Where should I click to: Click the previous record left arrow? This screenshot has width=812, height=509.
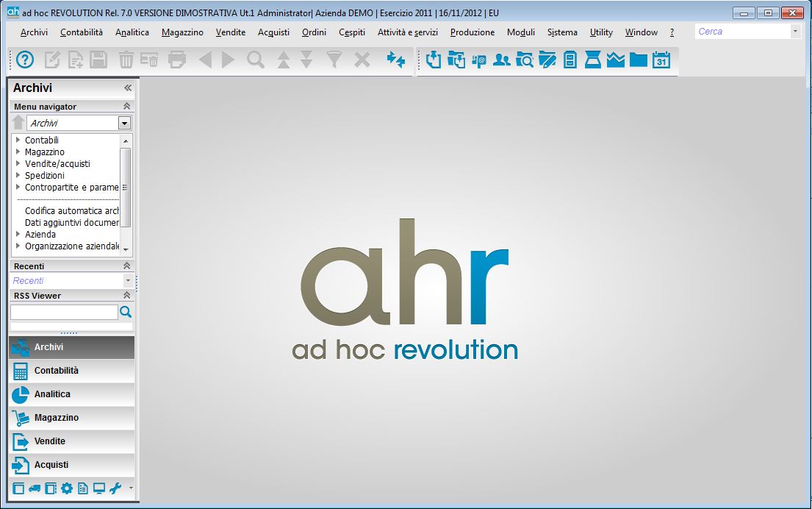[x=205, y=60]
